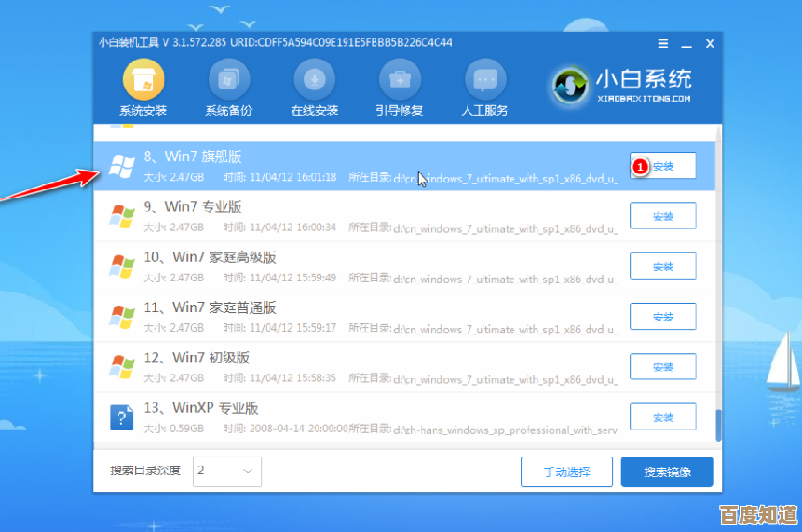
Task: Minimize the 小白装机工具 window
Action: (686, 45)
